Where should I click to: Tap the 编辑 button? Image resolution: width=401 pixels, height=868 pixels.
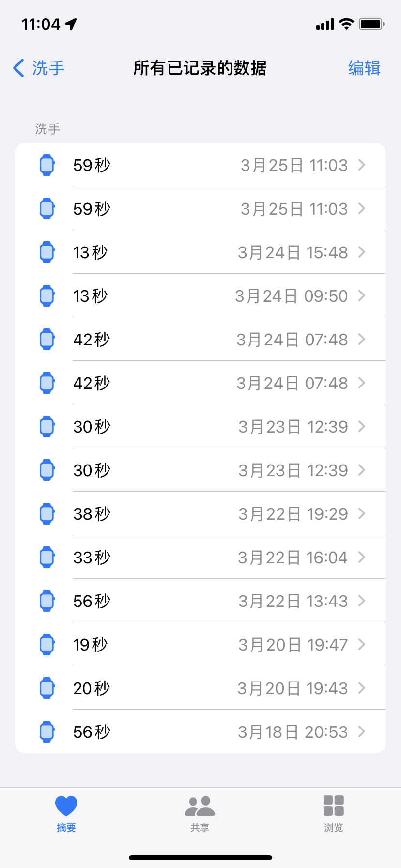click(x=364, y=68)
